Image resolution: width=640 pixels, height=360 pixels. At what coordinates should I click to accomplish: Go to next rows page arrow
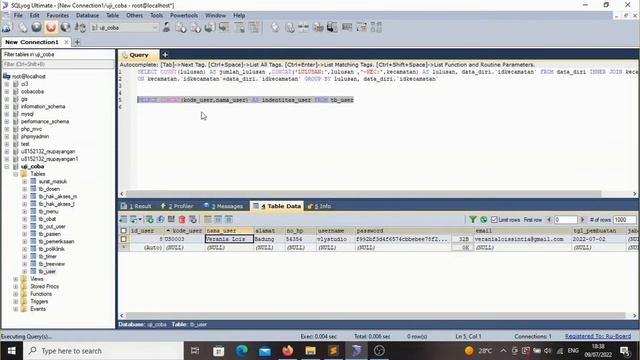tap(583, 220)
